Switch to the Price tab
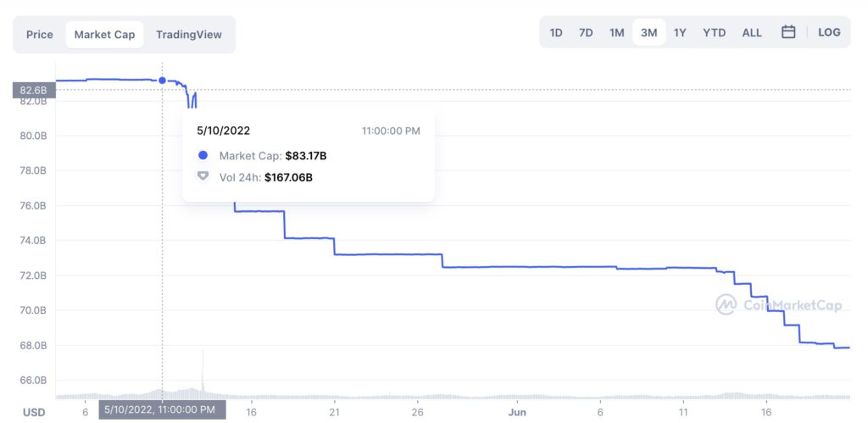 click(x=40, y=35)
